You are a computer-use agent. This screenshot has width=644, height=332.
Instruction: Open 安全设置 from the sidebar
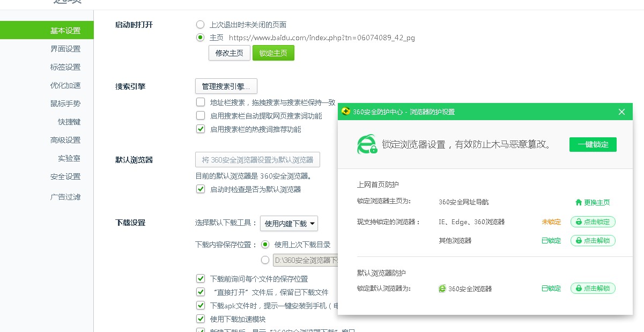pos(65,176)
